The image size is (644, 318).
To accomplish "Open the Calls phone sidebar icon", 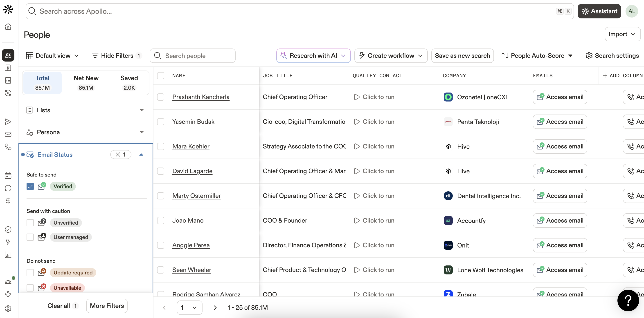I will tap(8, 147).
